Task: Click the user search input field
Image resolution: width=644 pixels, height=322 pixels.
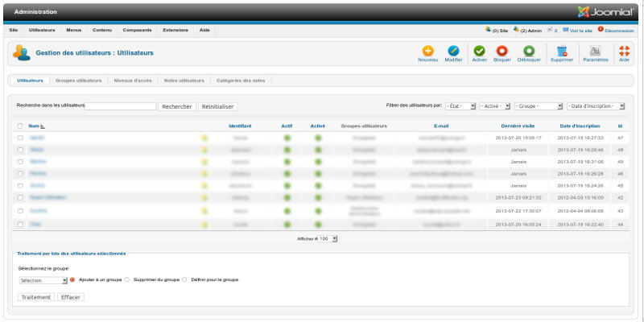Action: point(121,106)
